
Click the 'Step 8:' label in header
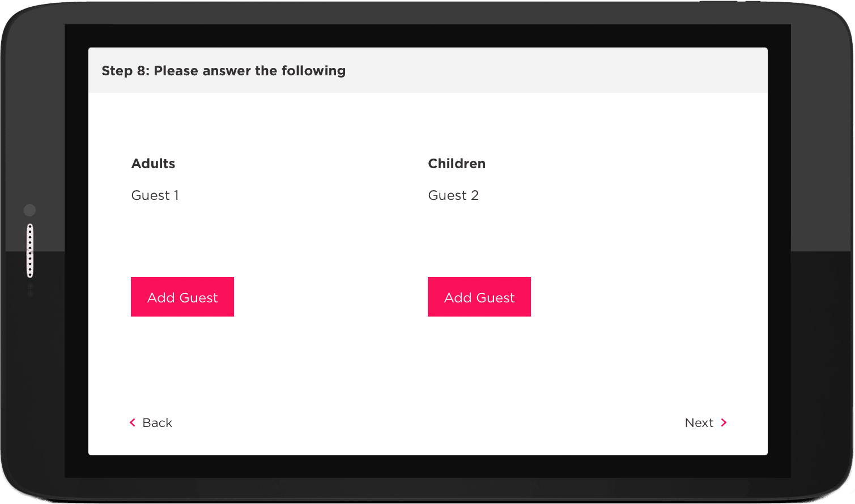[x=125, y=71]
